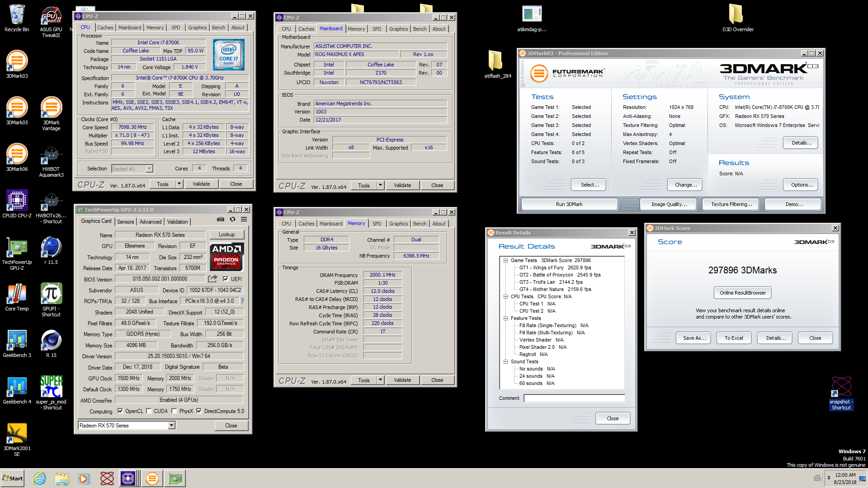Toggle the UEFI checkbox in GPU-Z
The image size is (868, 488).
pos(225,279)
